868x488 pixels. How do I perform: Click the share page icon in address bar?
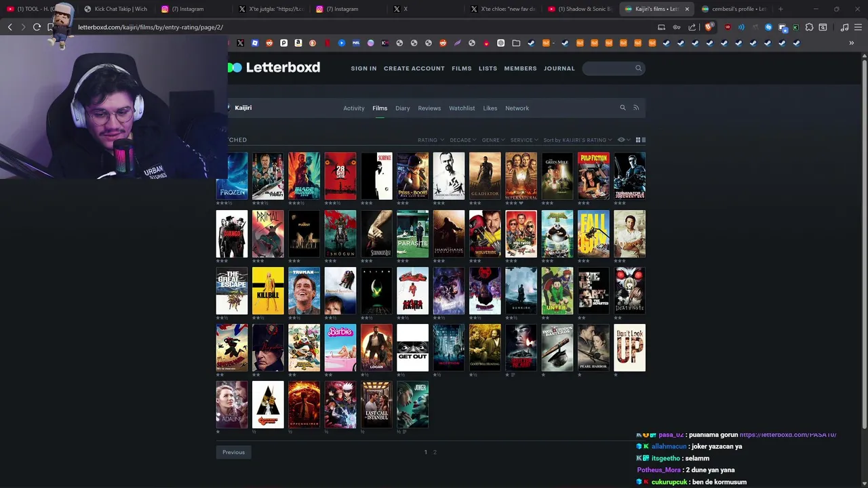(x=692, y=27)
